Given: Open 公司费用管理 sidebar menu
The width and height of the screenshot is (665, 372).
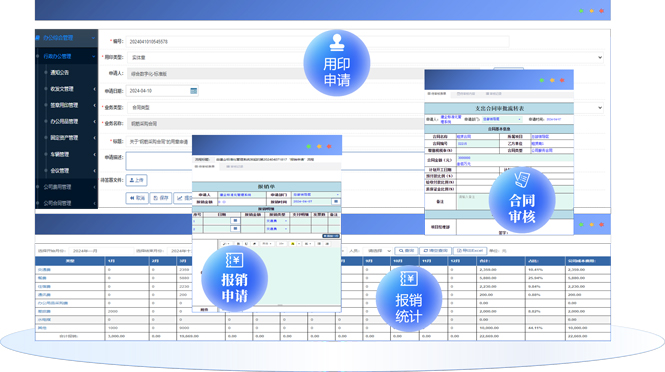Looking at the screenshot, I should coord(57,187).
